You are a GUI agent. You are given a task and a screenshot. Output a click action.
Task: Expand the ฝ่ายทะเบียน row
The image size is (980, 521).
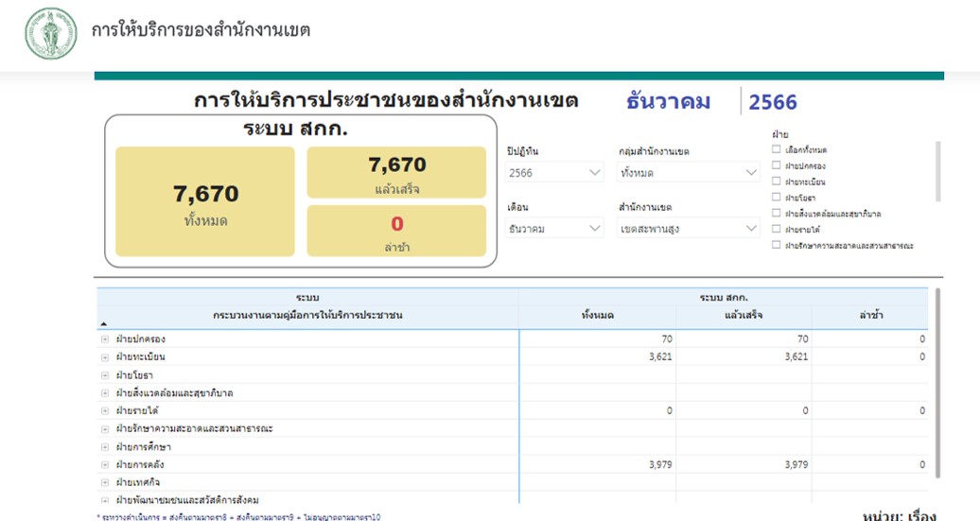pos(105,356)
